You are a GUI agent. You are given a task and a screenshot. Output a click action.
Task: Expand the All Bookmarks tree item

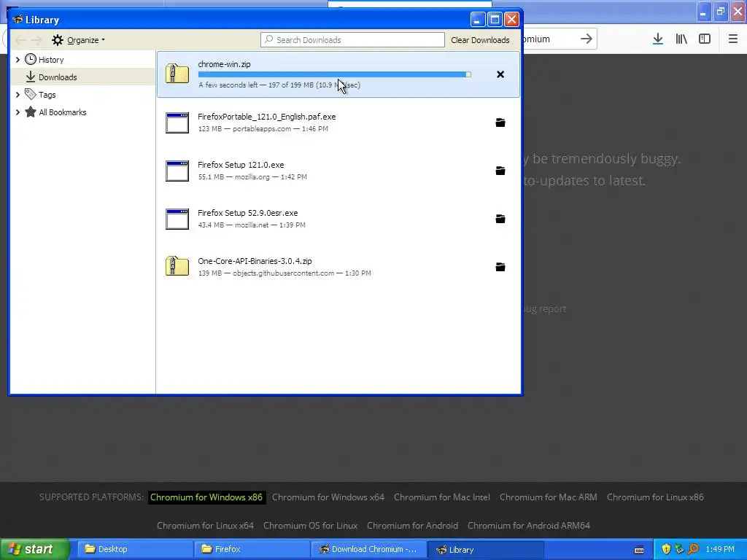[x=18, y=112]
